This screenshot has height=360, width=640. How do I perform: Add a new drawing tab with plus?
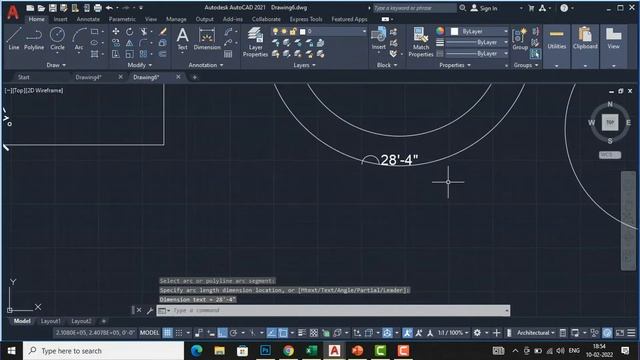pyautogui.click(x=195, y=77)
